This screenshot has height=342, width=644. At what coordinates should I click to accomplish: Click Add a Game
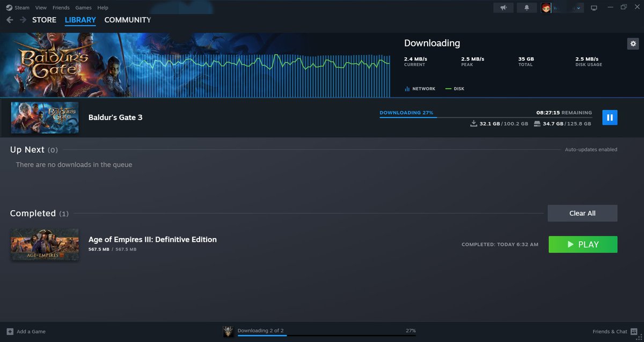[x=31, y=332]
